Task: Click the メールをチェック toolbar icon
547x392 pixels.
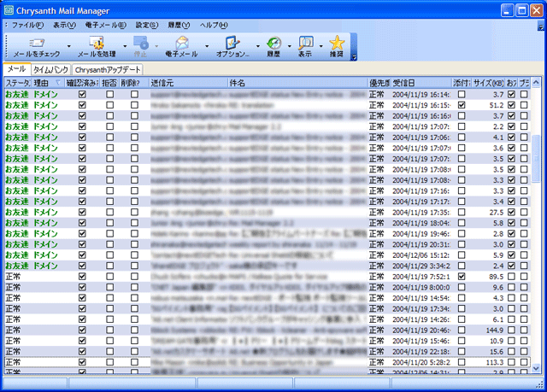Action: (x=36, y=43)
